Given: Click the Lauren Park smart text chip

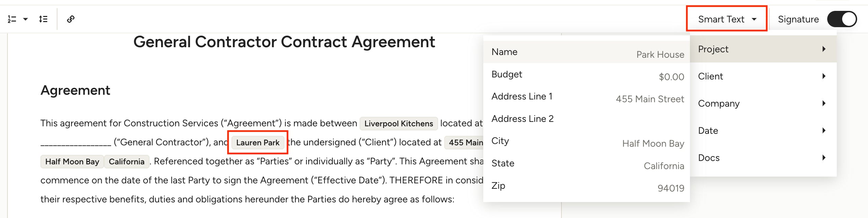Looking at the screenshot, I should click(x=258, y=143).
